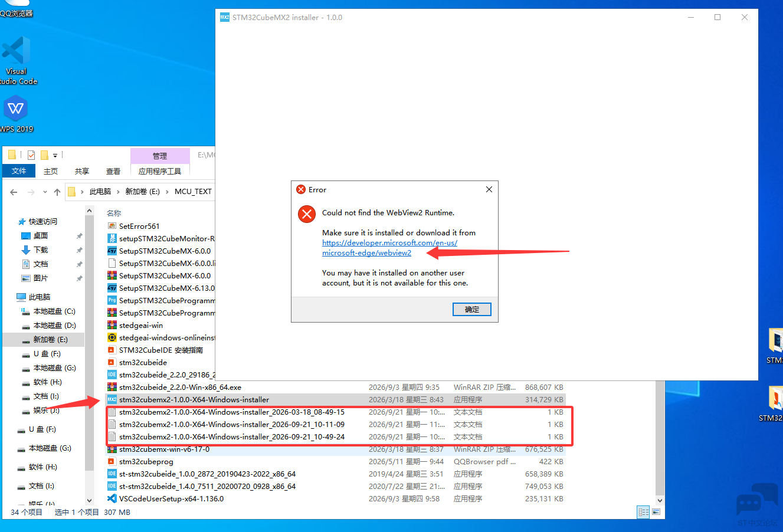
Task: Select the stedgeai-windows-onlineinstaller icon
Action: pyautogui.click(x=112, y=337)
